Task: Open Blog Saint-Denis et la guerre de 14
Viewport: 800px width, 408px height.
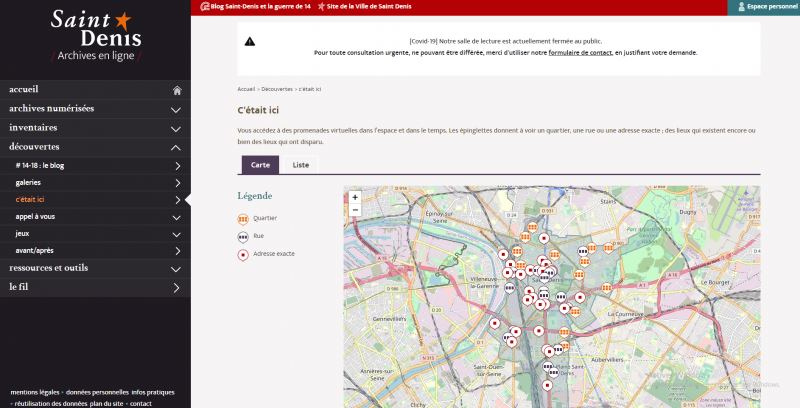Action: click(x=259, y=6)
